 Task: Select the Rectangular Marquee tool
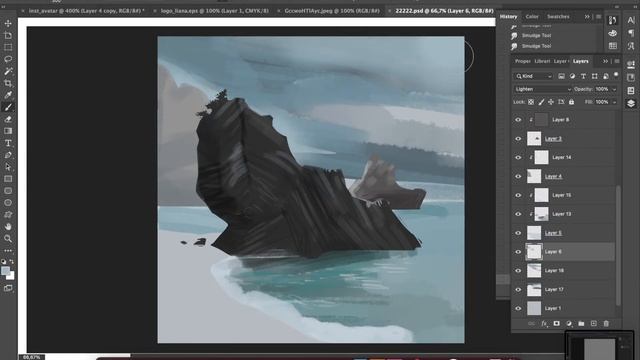[8, 47]
